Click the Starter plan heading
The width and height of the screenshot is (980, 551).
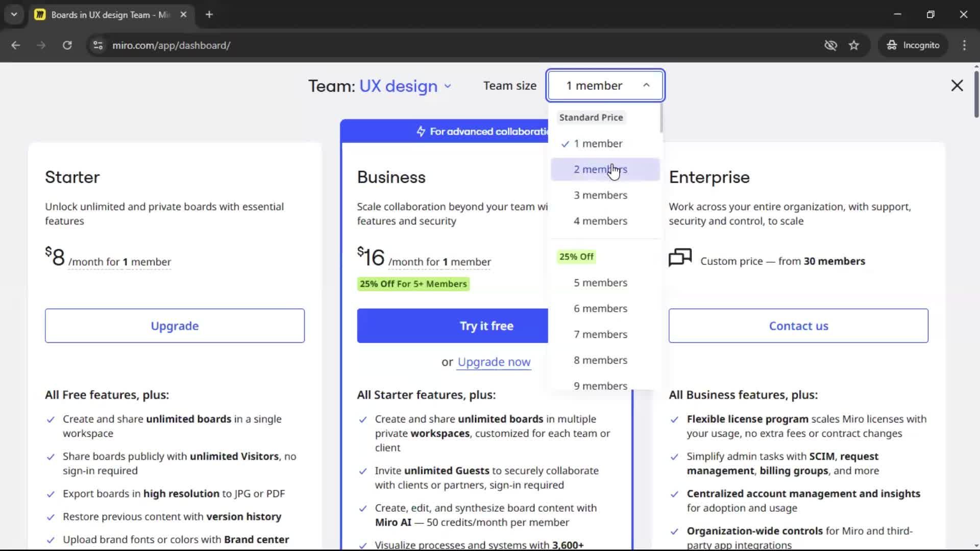pos(72,177)
